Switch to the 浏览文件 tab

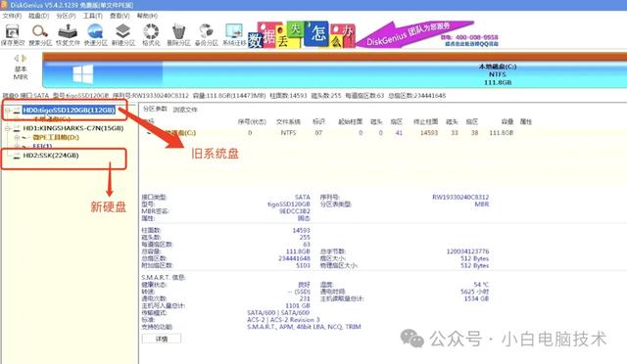(x=185, y=110)
